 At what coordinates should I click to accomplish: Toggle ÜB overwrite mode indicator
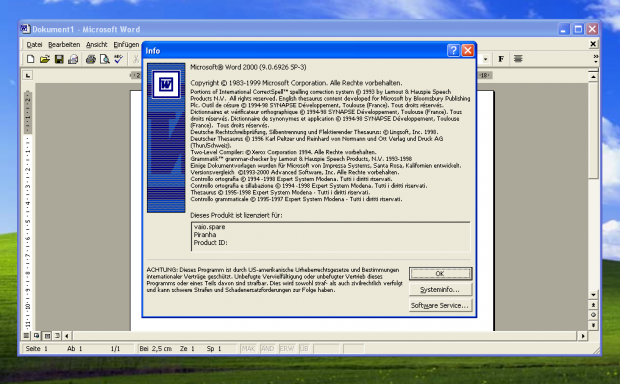[x=304, y=348]
